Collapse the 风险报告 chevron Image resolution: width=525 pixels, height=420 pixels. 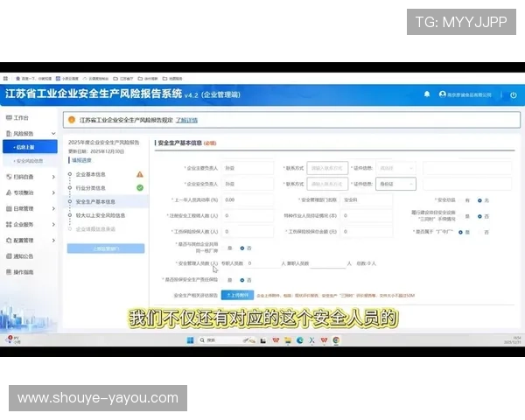coord(53,133)
